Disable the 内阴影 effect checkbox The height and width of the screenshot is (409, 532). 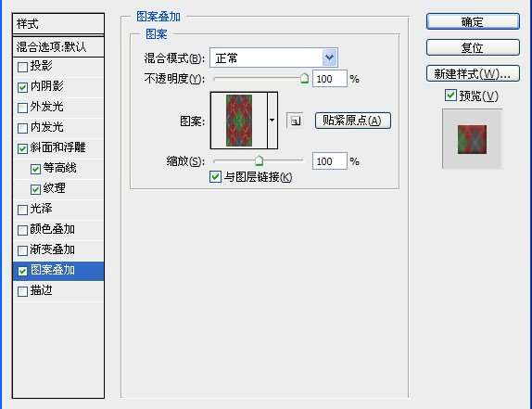click(x=23, y=87)
